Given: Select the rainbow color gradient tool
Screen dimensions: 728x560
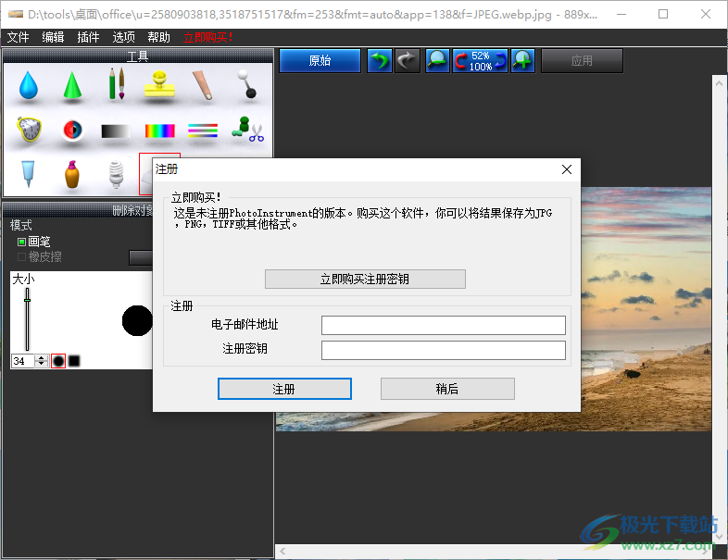Looking at the screenshot, I should pyautogui.click(x=159, y=131).
